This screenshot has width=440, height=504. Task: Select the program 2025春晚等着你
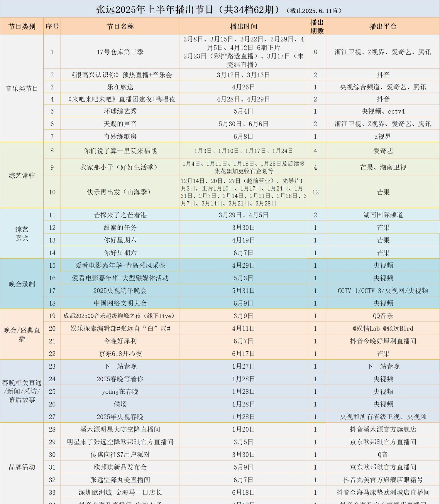coord(120,379)
